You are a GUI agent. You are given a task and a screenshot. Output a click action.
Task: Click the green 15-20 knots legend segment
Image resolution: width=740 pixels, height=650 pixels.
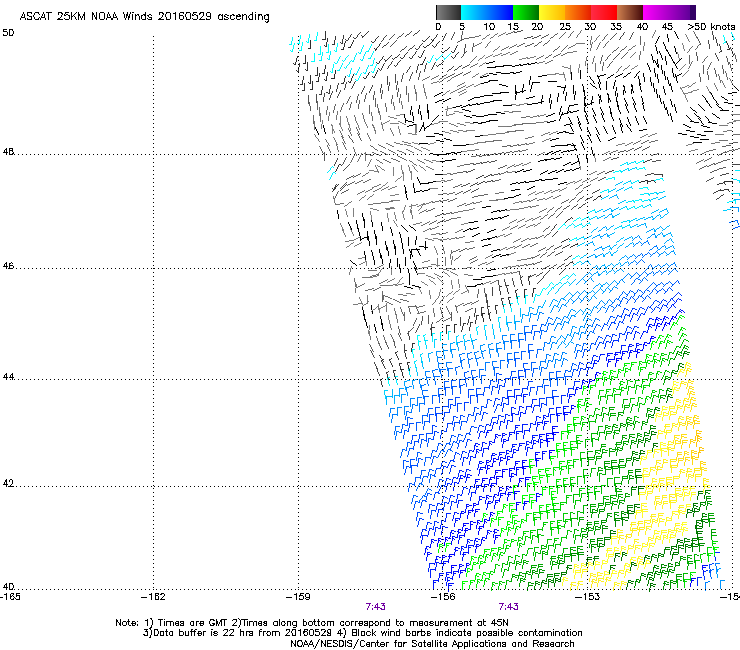tap(526, 12)
